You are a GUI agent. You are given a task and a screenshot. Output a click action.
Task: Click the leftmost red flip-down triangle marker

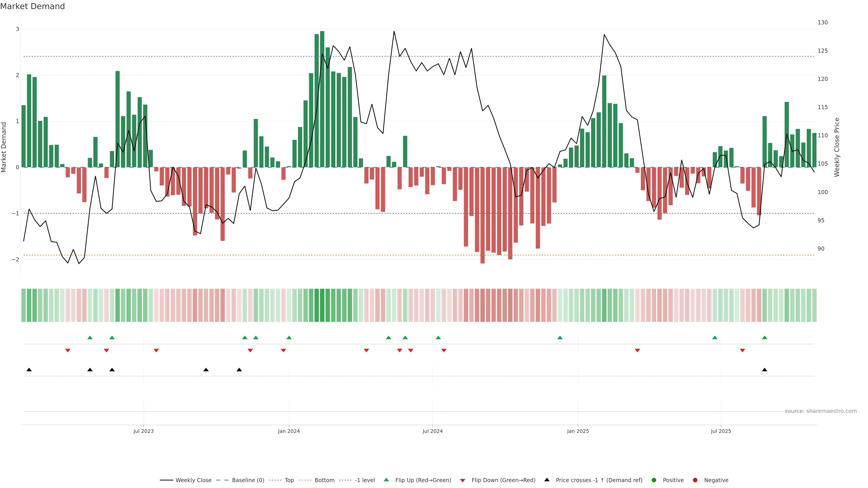[68, 351]
